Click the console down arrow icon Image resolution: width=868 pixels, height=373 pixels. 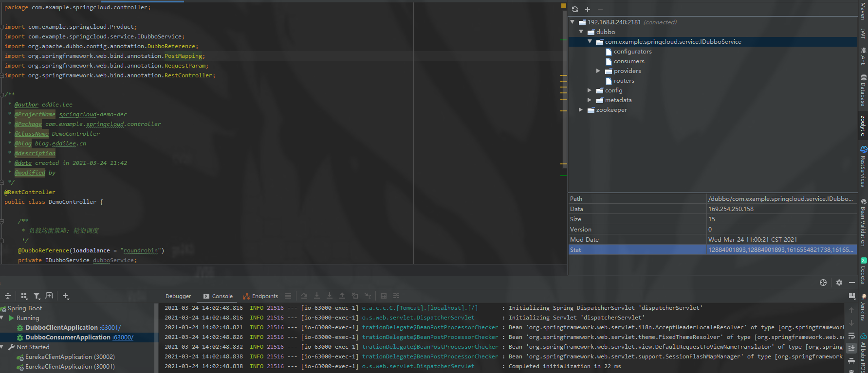[851, 322]
